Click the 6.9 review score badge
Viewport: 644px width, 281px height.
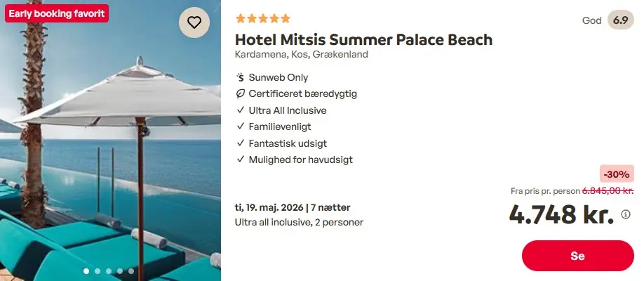[620, 20]
